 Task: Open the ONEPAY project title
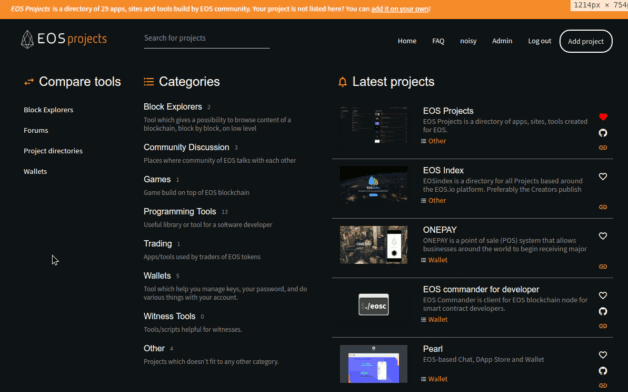point(440,230)
